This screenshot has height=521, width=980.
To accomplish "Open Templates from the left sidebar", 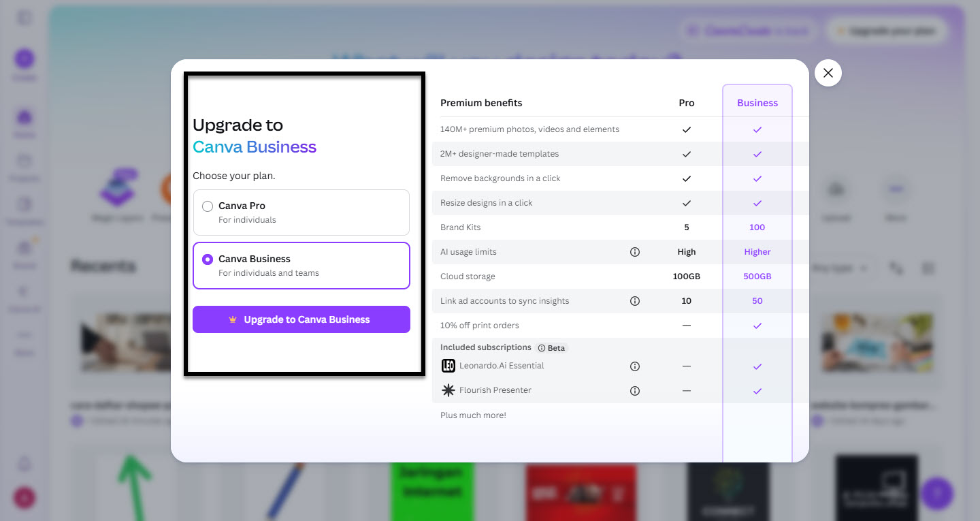I will click(24, 204).
